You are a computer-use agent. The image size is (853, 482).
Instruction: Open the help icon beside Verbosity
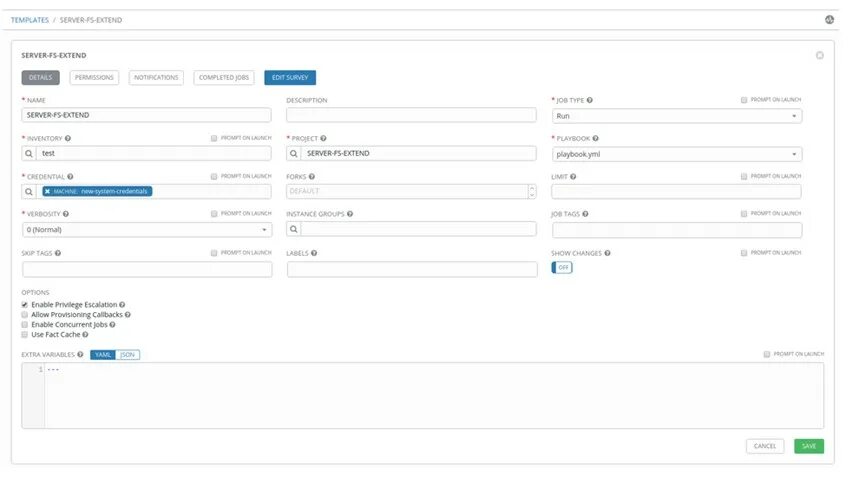[x=66, y=214]
